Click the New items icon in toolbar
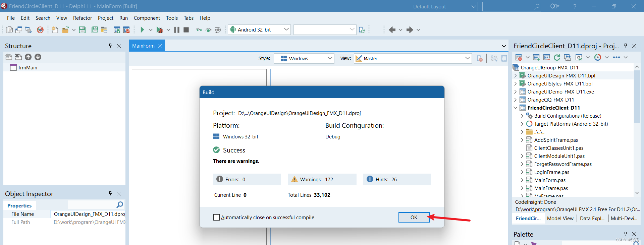This screenshot has width=644, height=245. [x=55, y=30]
